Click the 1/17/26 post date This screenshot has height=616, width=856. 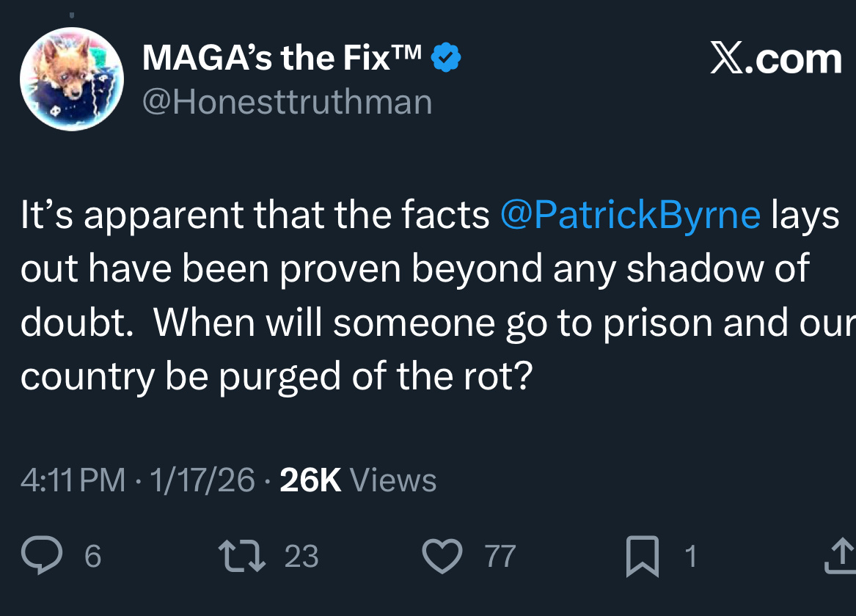pos(202,480)
